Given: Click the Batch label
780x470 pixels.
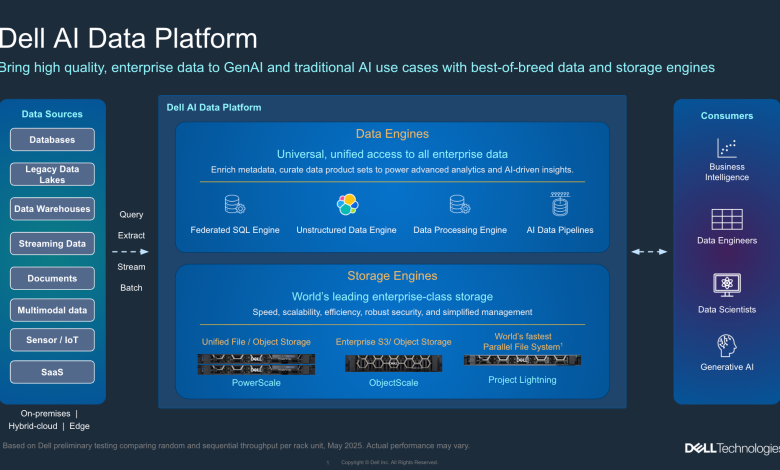Looking at the screenshot, I should pos(131,288).
